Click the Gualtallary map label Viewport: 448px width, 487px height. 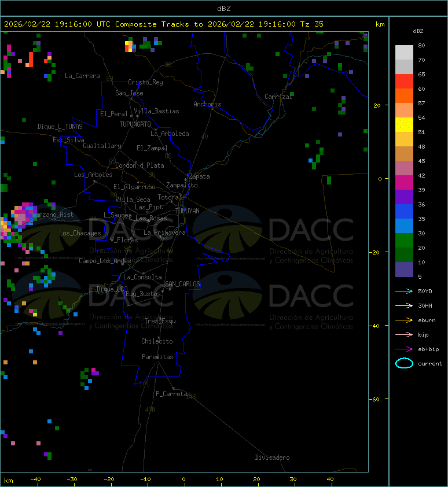[x=102, y=146]
